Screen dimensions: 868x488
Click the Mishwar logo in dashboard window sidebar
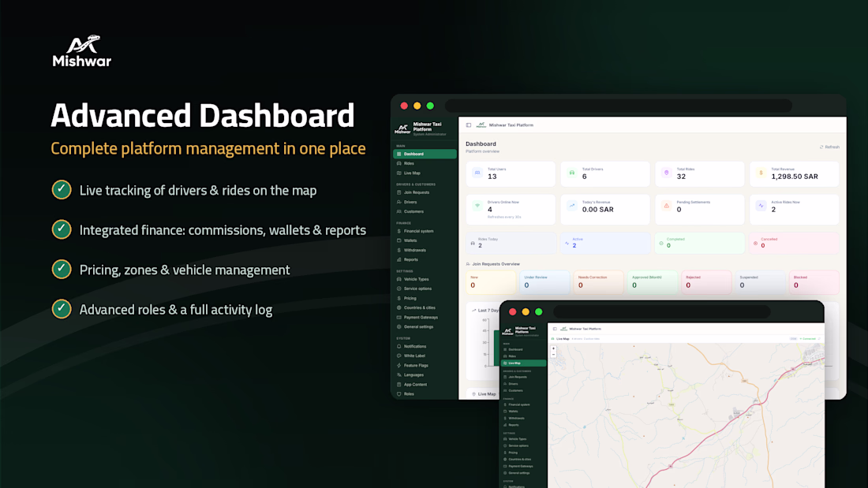point(402,129)
